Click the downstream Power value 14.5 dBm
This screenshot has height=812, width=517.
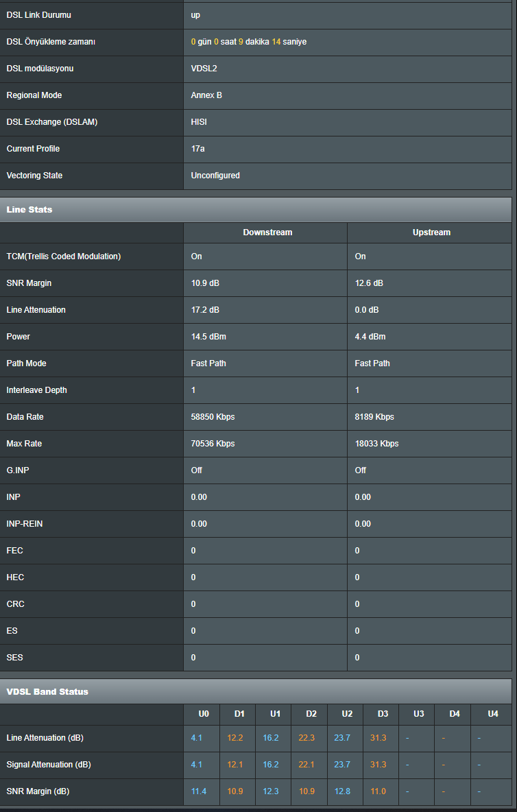click(208, 337)
